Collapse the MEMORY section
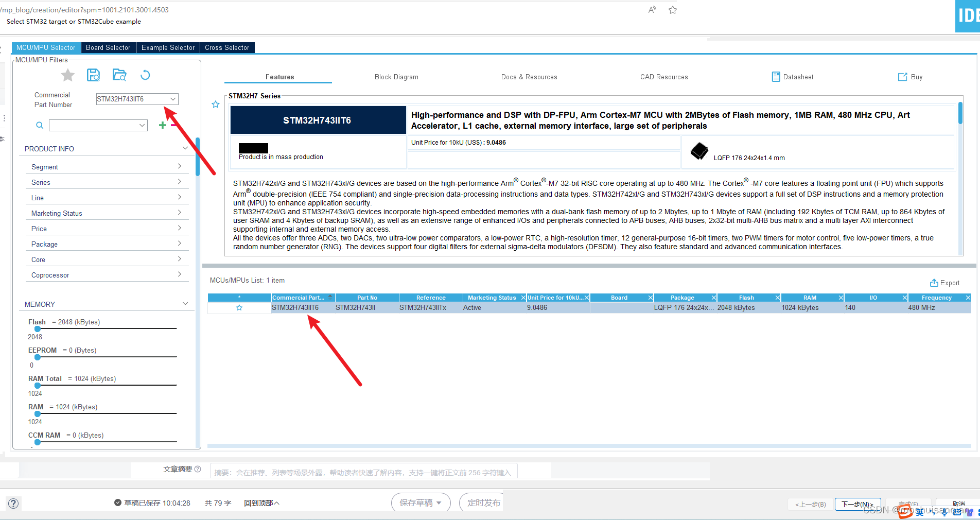 (x=185, y=304)
